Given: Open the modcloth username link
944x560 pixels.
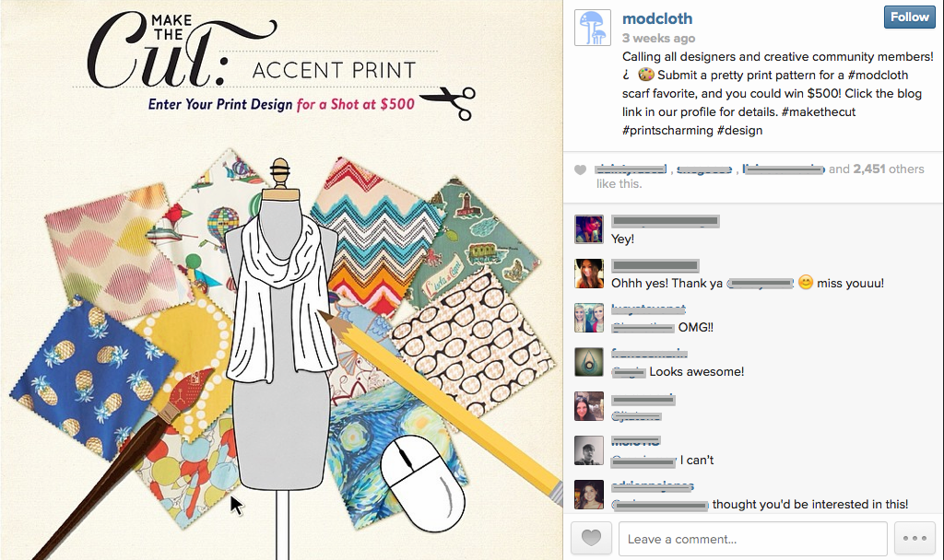Looking at the screenshot, I should (x=657, y=18).
